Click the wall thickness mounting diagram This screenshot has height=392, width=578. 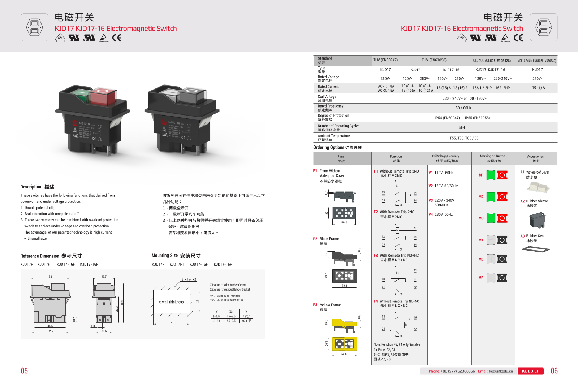click(175, 301)
